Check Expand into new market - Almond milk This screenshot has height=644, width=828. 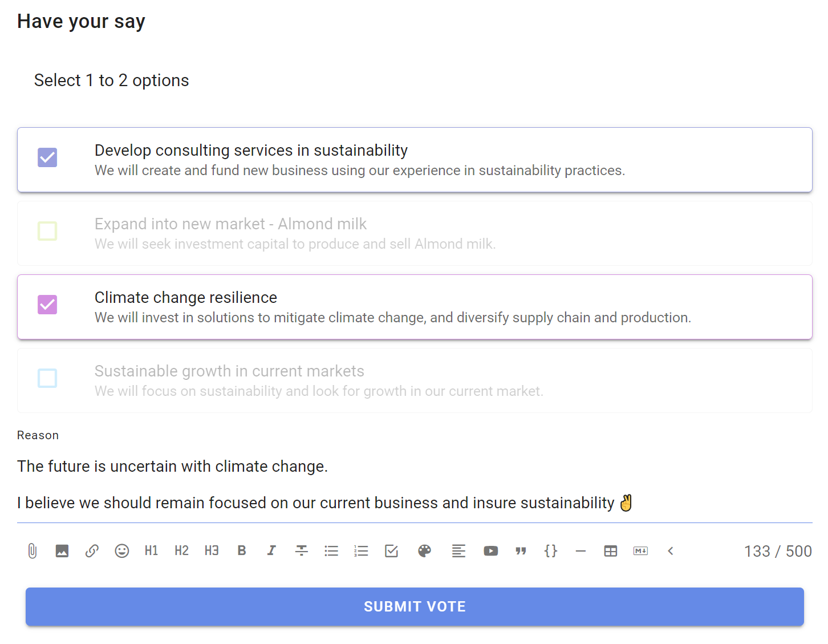47,231
